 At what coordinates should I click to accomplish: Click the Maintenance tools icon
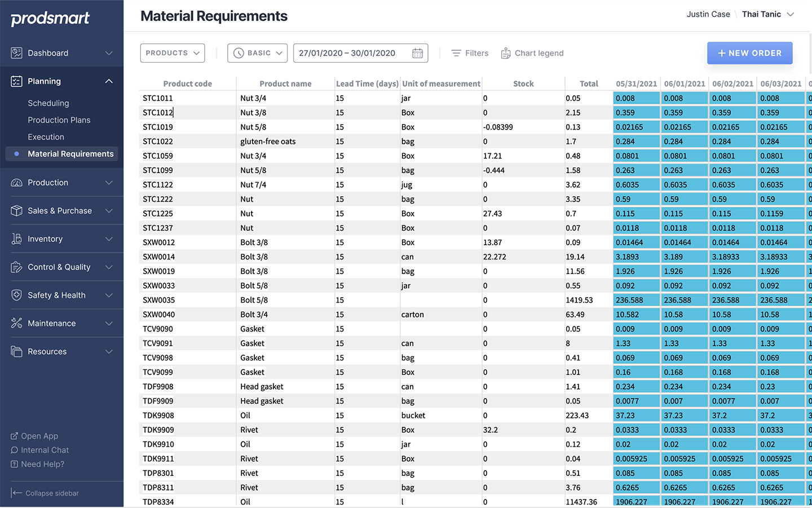16,324
